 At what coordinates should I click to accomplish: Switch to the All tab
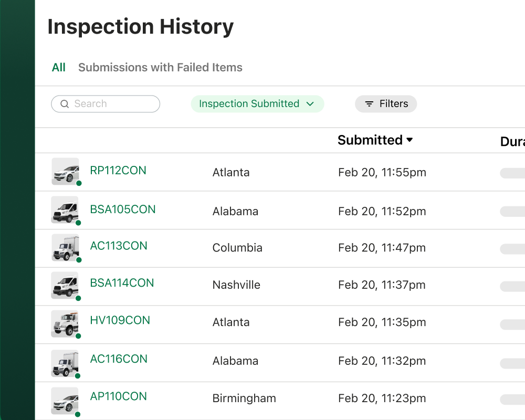59,67
